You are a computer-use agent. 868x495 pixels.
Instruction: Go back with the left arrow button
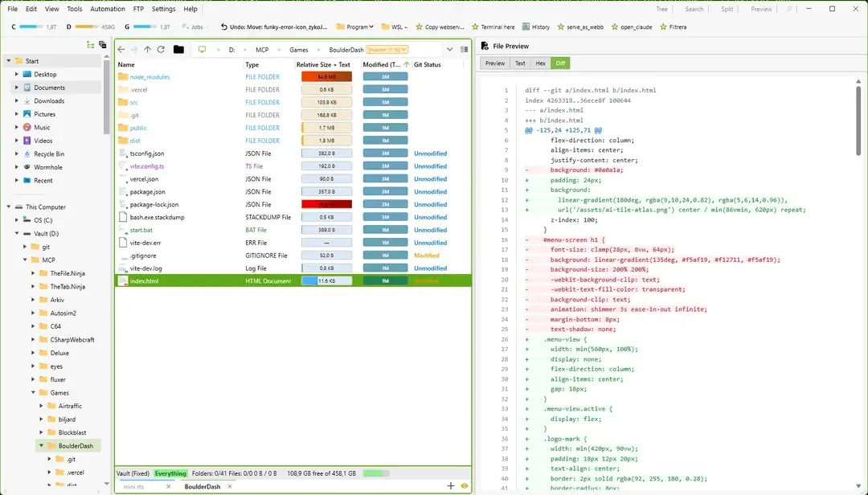(121, 49)
